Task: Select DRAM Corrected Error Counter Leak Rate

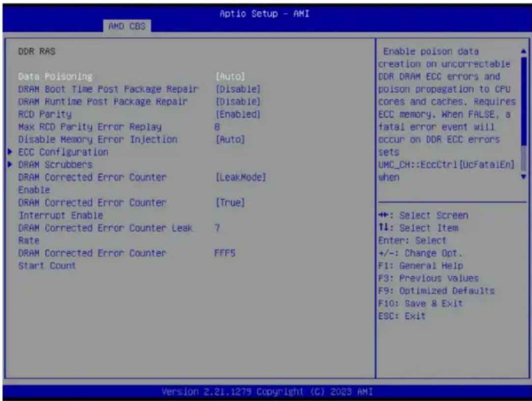Action: pos(106,234)
